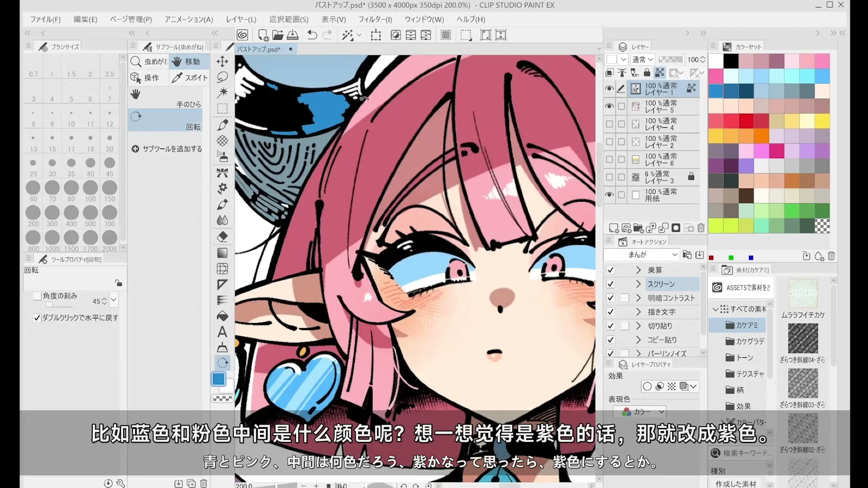Create a new canvas from command bar

click(263, 35)
